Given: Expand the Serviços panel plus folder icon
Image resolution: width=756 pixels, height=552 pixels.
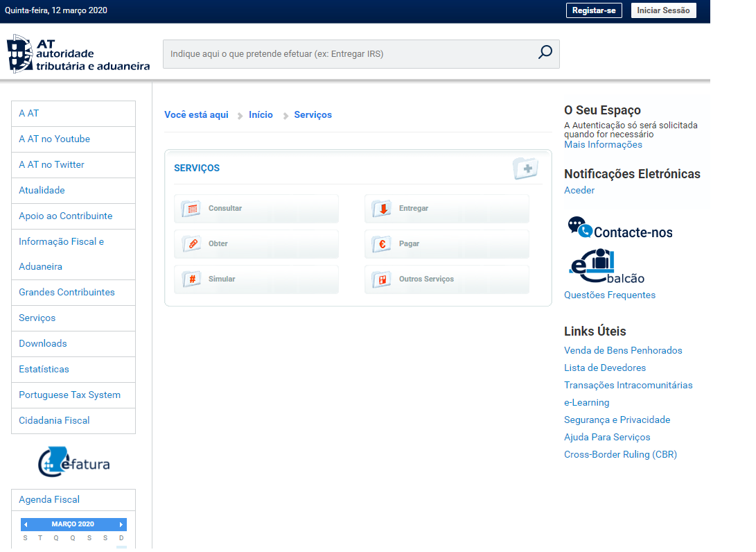Looking at the screenshot, I should [x=525, y=168].
